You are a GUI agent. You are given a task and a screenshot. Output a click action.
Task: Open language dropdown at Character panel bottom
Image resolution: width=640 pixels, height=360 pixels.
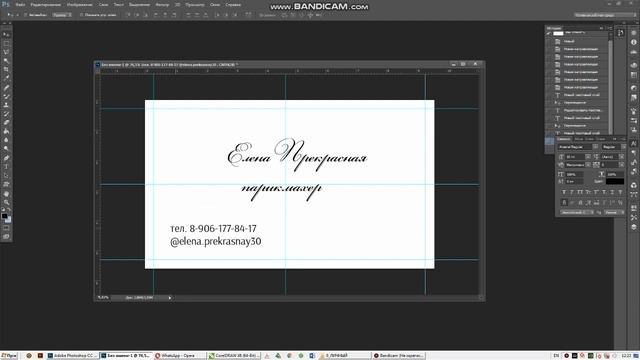[577, 212]
